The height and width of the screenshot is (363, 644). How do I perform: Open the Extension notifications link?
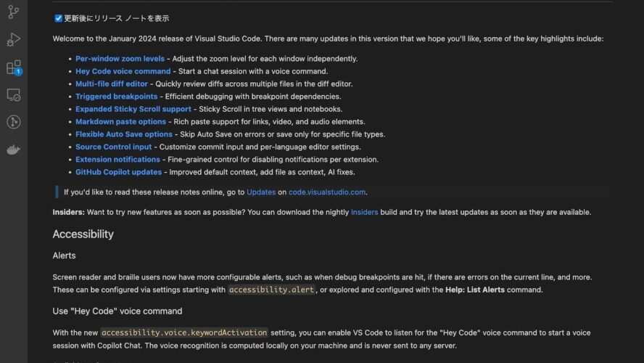coord(117,160)
